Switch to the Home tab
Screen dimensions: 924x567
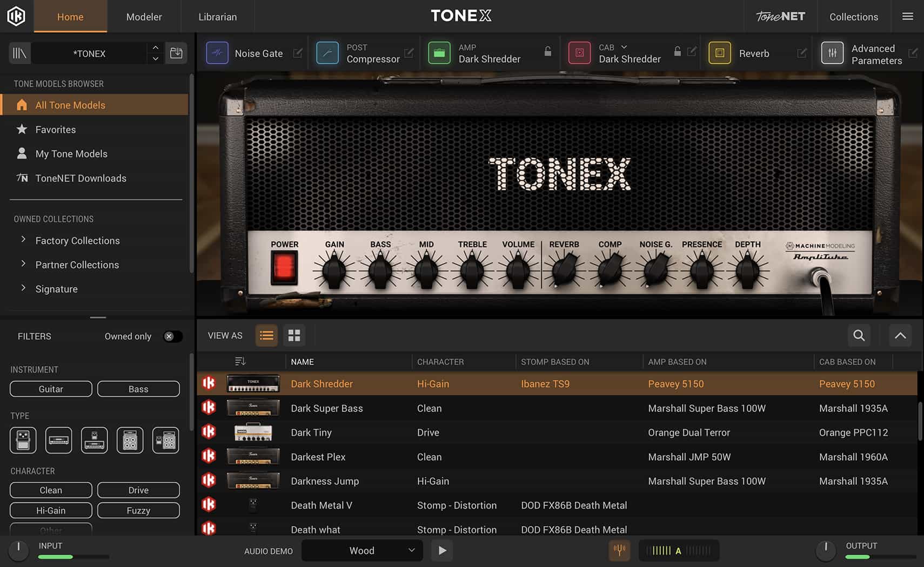(x=70, y=17)
